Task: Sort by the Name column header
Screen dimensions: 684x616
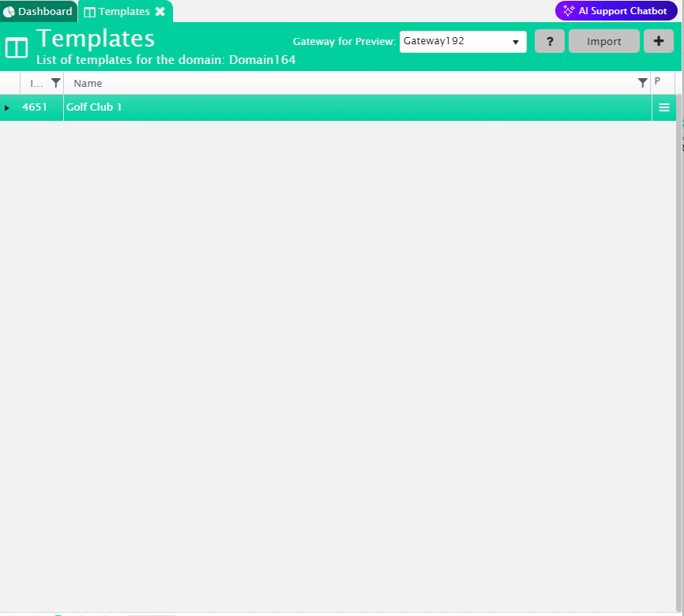Action: 88,84
